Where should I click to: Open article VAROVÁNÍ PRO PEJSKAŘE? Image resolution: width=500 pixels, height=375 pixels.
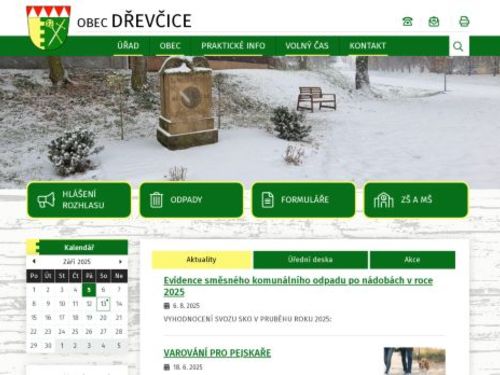(x=217, y=353)
